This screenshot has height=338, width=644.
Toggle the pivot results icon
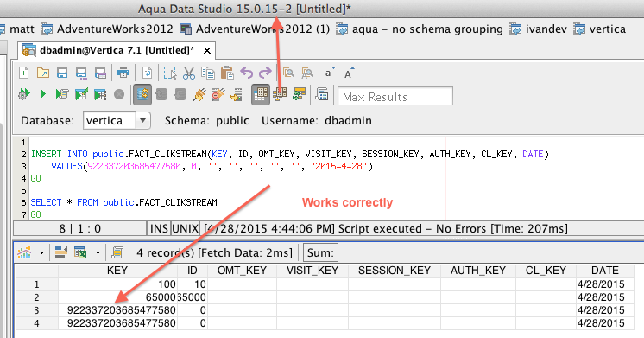299,94
